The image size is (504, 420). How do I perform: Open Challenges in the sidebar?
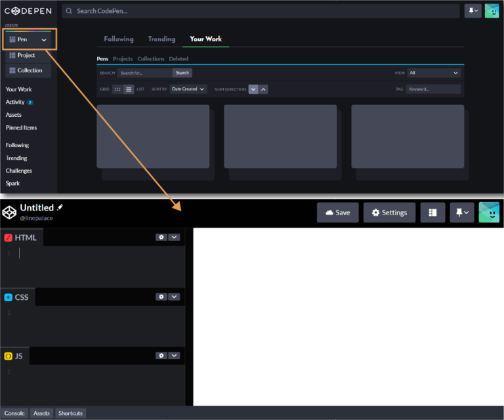click(18, 171)
